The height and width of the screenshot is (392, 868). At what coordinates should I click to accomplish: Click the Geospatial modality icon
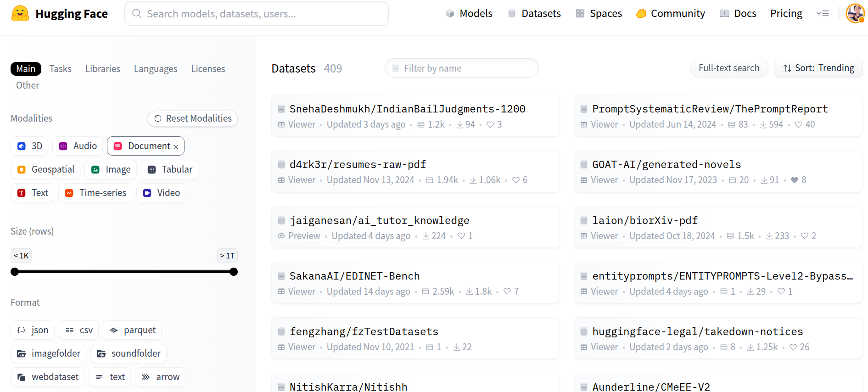pos(22,169)
